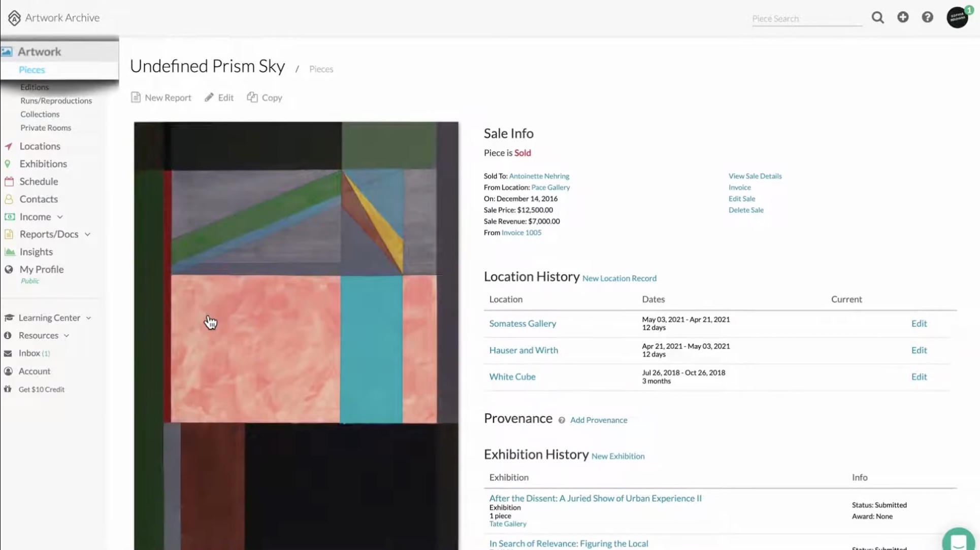Expand the Learning Center chevron

[x=88, y=318]
